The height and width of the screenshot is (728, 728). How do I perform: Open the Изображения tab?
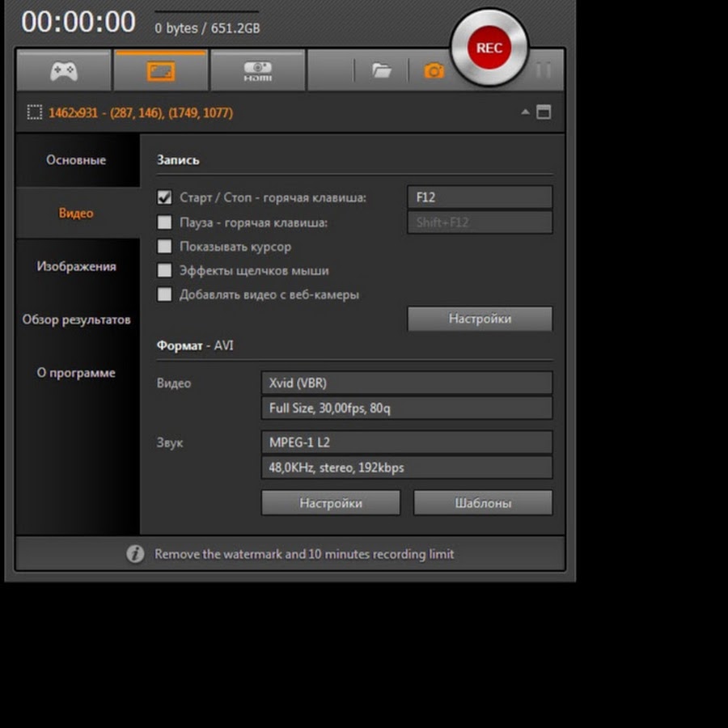76,266
